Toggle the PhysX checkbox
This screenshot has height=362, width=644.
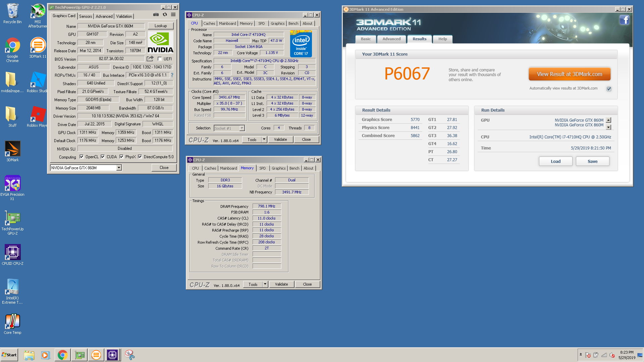[121, 157]
